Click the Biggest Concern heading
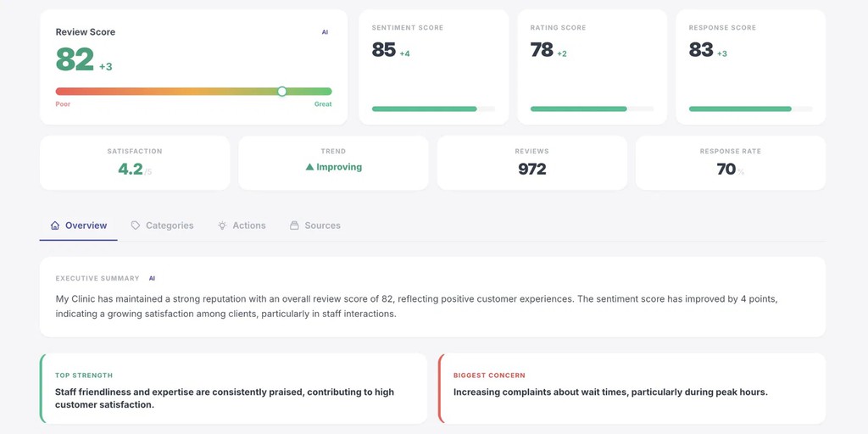868x434 pixels. 489,376
